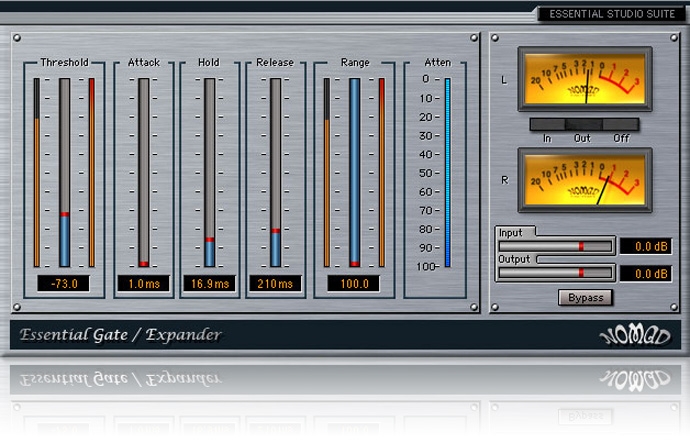Click the Range value field 100.0
Viewport: 690px width, 443px height.
tap(354, 284)
